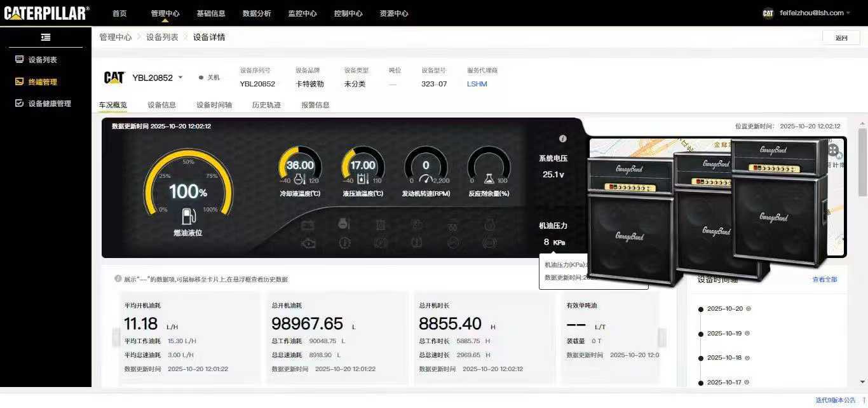Switch to the 报警信息 tab

[315, 105]
